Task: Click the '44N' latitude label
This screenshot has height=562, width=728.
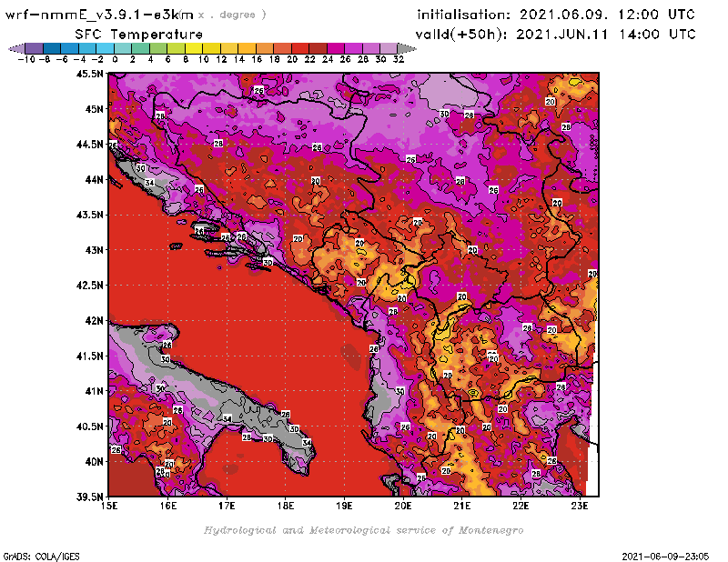Action: (94, 179)
